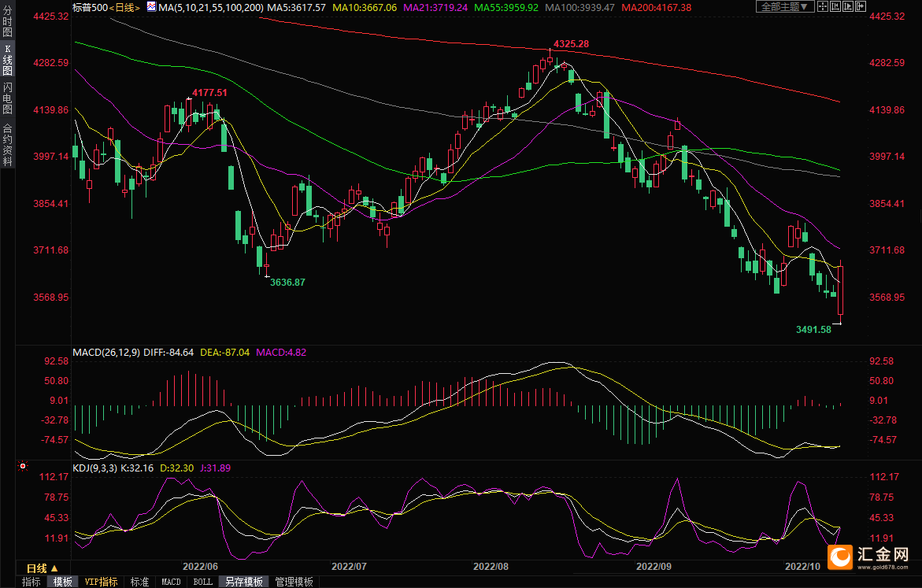
Task: Click the MA55:3959.92 value
Action: coord(505,8)
